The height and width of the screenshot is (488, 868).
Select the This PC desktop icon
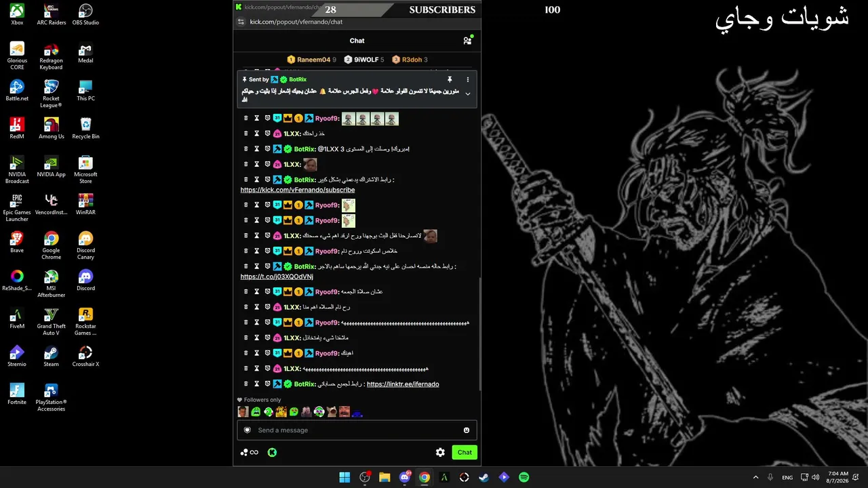coord(85,91)
